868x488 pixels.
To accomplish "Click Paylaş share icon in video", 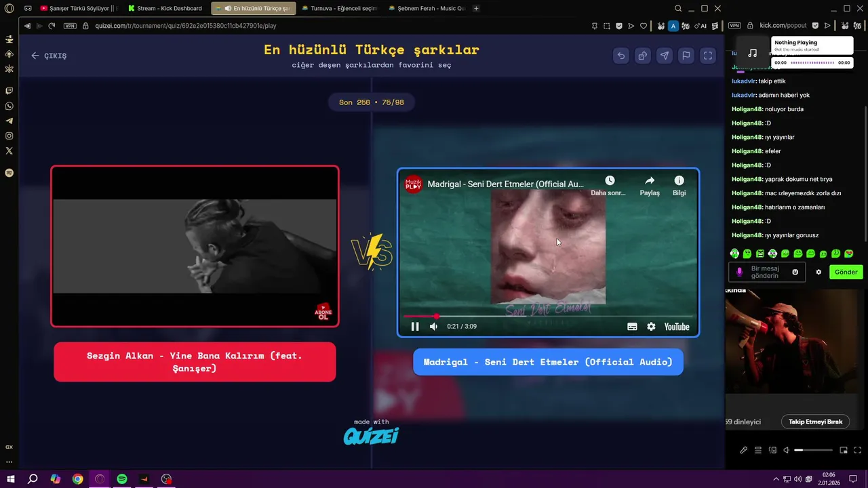I will point(650,186).
